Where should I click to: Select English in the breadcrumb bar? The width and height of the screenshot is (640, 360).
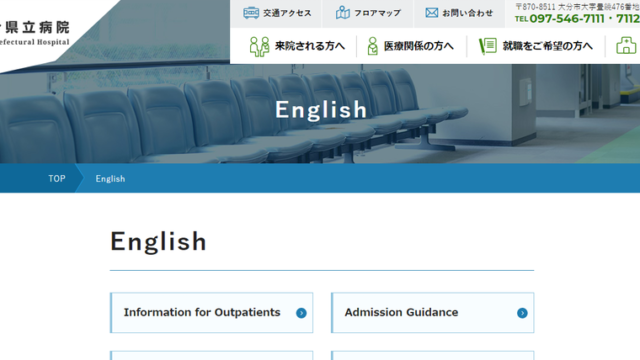[x=110, y=179]
